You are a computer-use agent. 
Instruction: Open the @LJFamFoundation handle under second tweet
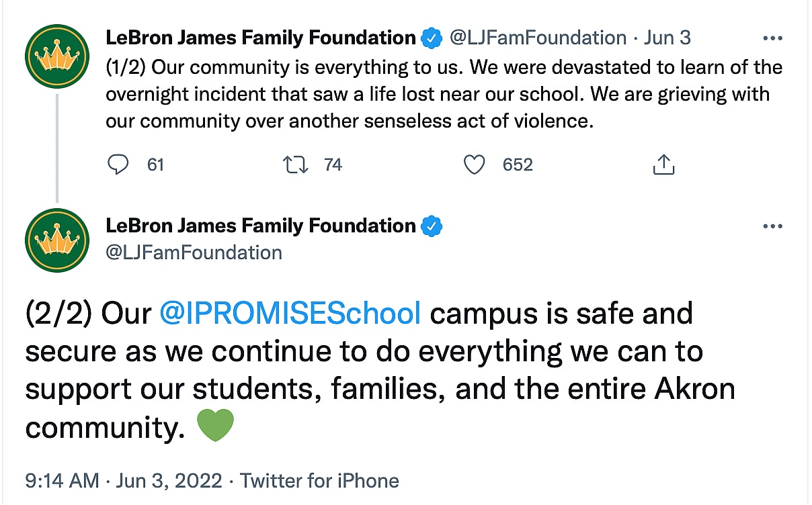194,252
